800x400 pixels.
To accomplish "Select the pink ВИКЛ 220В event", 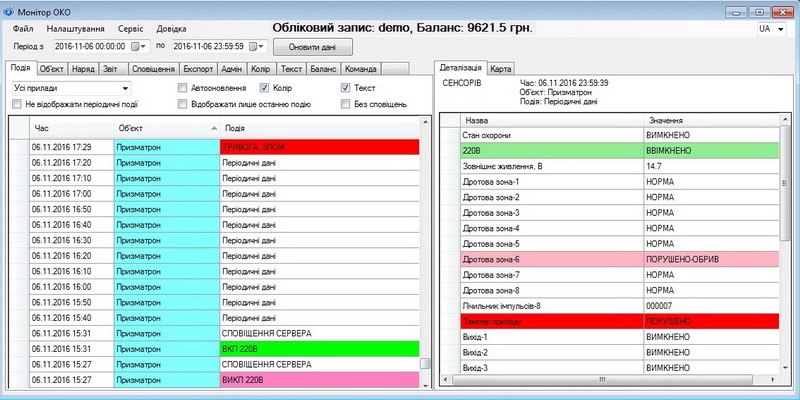I will click(319, 380).
